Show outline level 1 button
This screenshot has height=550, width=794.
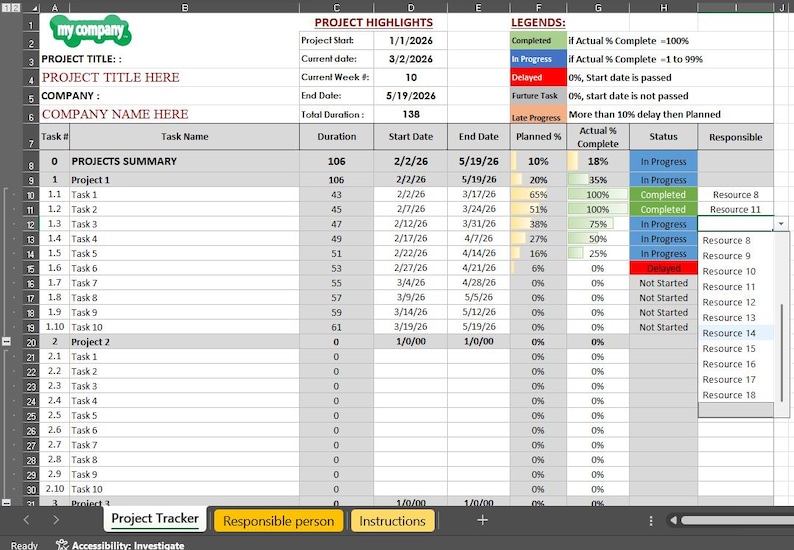click(5, 8)
